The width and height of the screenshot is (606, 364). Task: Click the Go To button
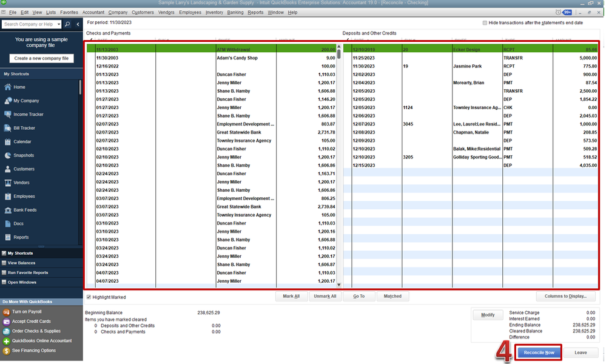click(x=359, y=297)
